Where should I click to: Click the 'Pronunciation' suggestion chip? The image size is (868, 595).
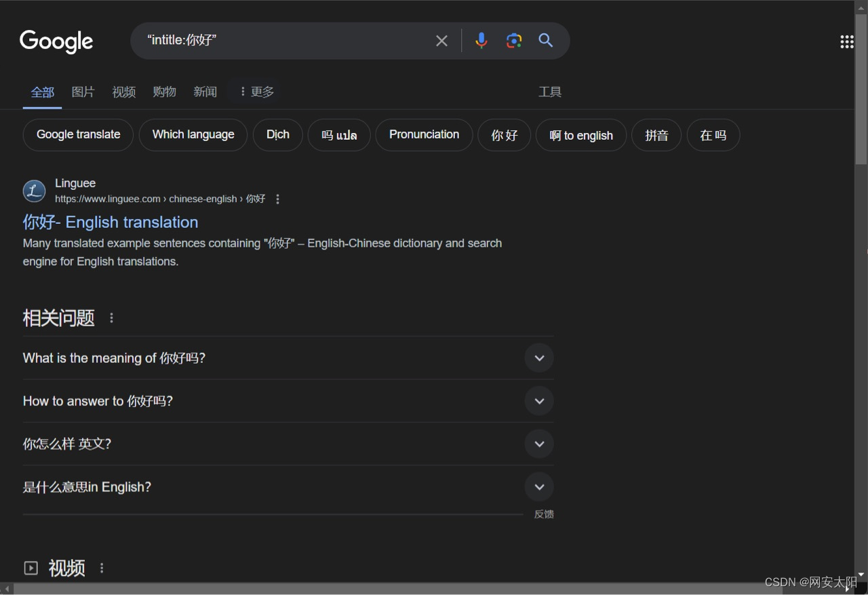click(424, 135)
